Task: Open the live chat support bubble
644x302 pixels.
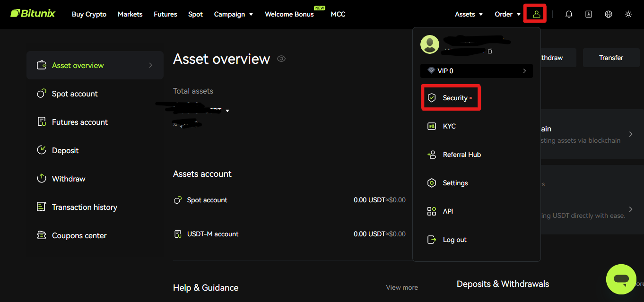Action: [x=621, y=279]
